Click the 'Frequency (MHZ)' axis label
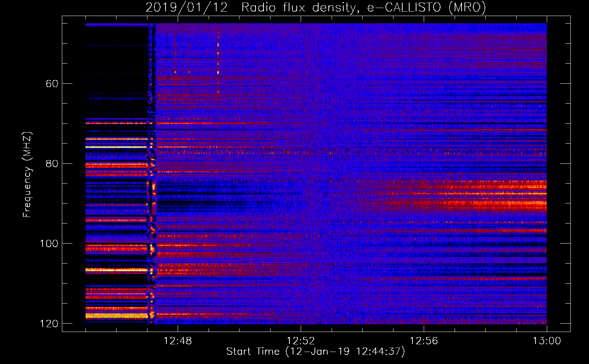 click(x=27, y=175)
